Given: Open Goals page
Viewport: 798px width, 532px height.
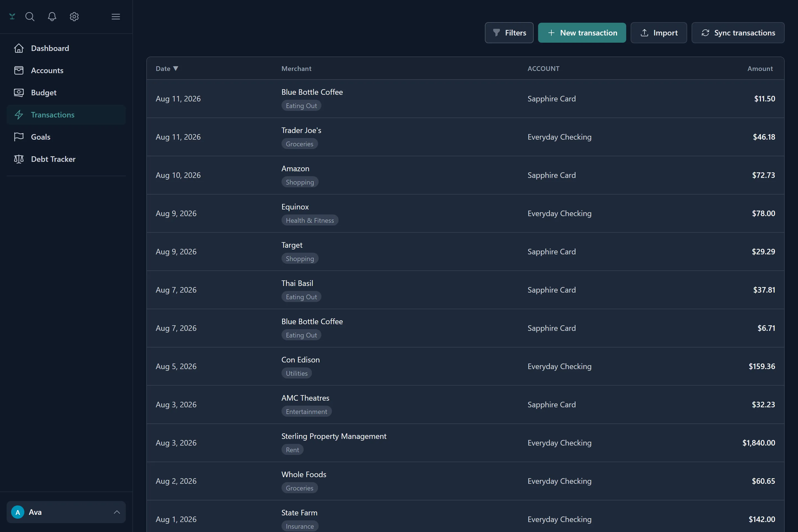Looking at the screenshot, I should pos(66,137).
